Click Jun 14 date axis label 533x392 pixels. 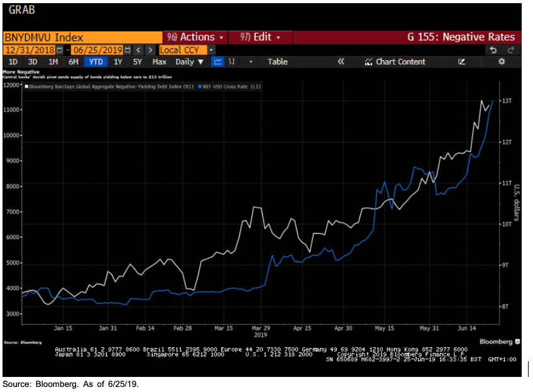(467, 328)
